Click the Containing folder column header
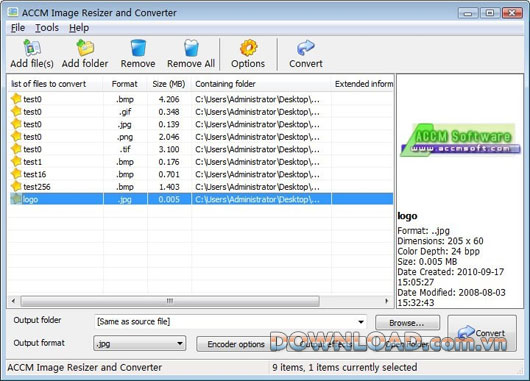530x381 pixels. (261, 84)
